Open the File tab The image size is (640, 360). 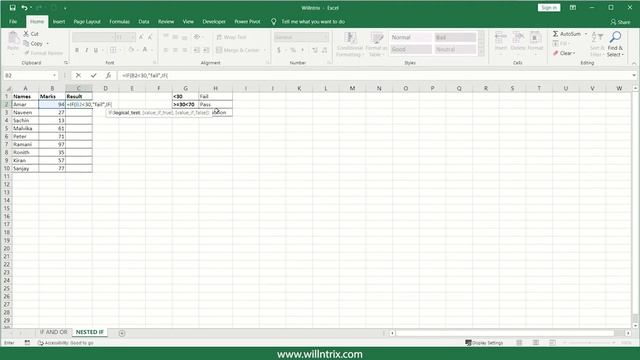[x=13, y=22]
